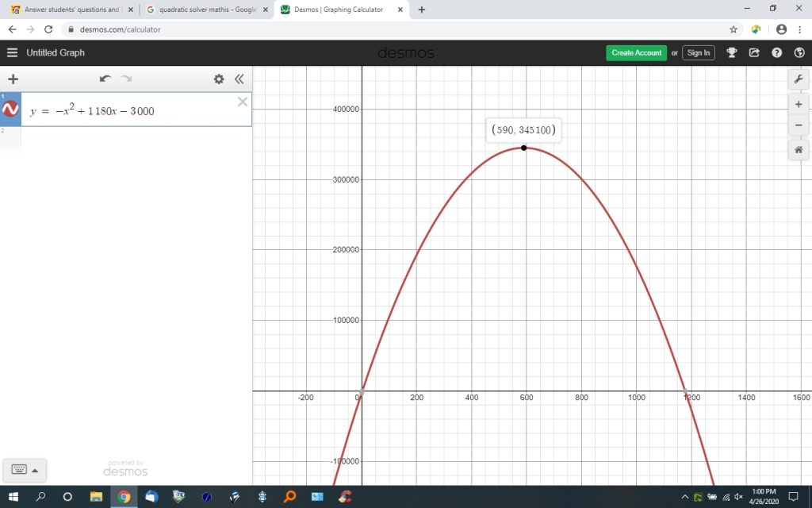Image resolution: width=812 pixels, height=508 pixels.
Task: Open the Chrome three-dot menu
Action: click(x=799, y=29)
